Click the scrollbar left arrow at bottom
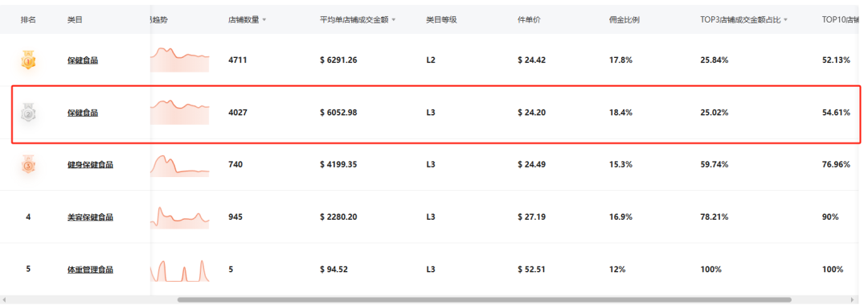 [x=5, y=300]
